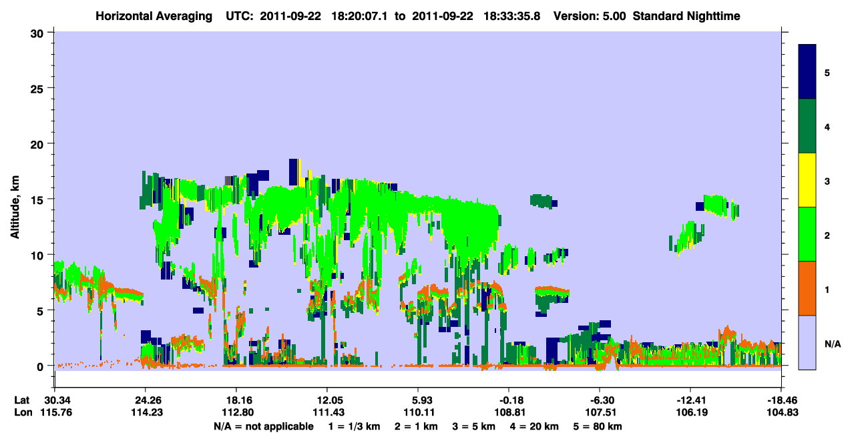The height and width of the screenshot is (445, 868).
Task: Click the bright green color bar segment 2
Action: click(x=807, y=234)
